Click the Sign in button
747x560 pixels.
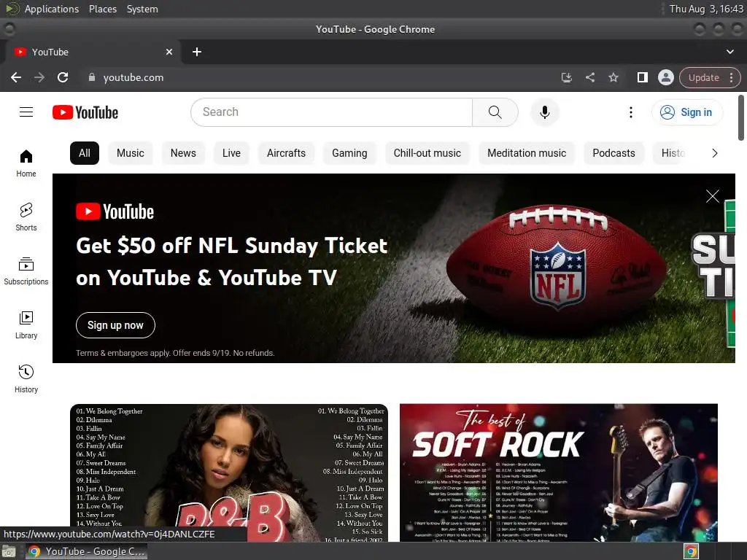686,112
